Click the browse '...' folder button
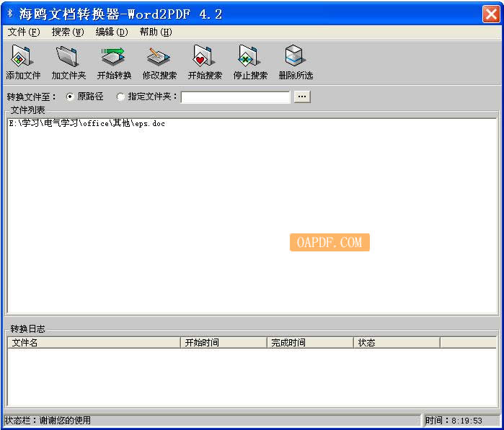Viewport: 504px width, 430px height. coord(302,97)
